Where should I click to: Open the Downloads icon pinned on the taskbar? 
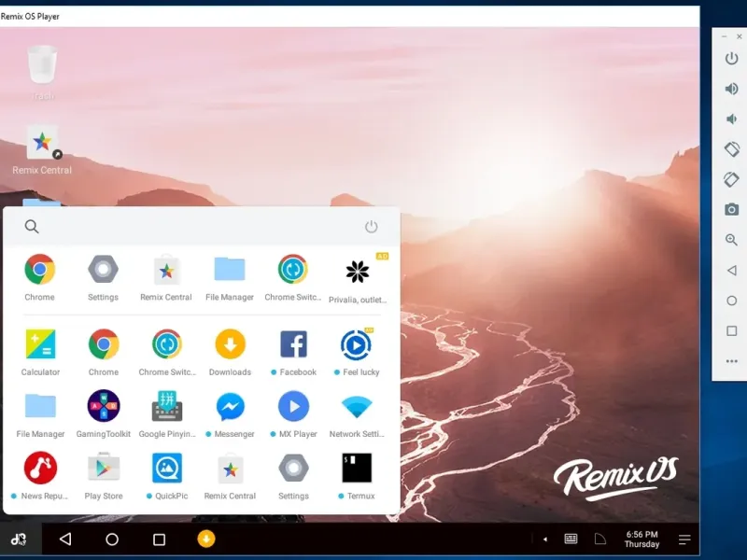click(206, 539)
